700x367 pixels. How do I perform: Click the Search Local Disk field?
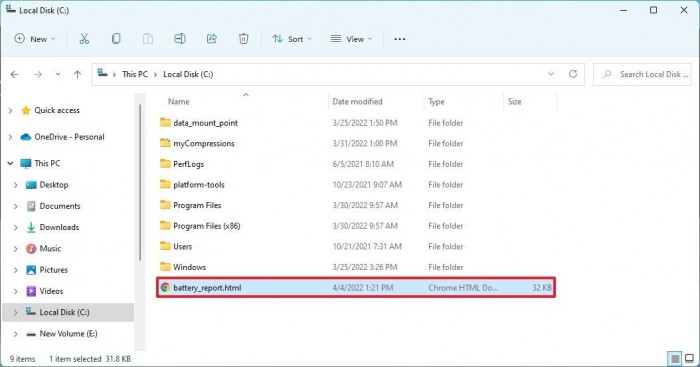click(642, 74)
